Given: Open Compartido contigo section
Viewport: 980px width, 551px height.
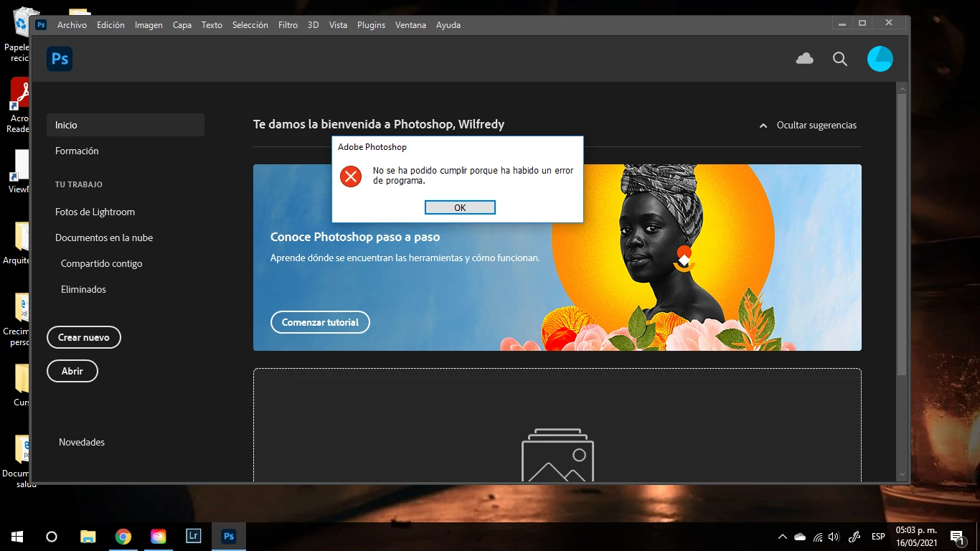Looking at the screenshot, I should [x=101, y=263].
